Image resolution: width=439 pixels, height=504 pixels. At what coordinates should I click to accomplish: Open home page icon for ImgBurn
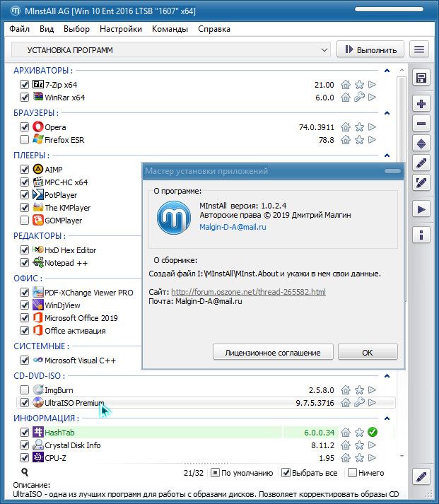tap(346, 390)
